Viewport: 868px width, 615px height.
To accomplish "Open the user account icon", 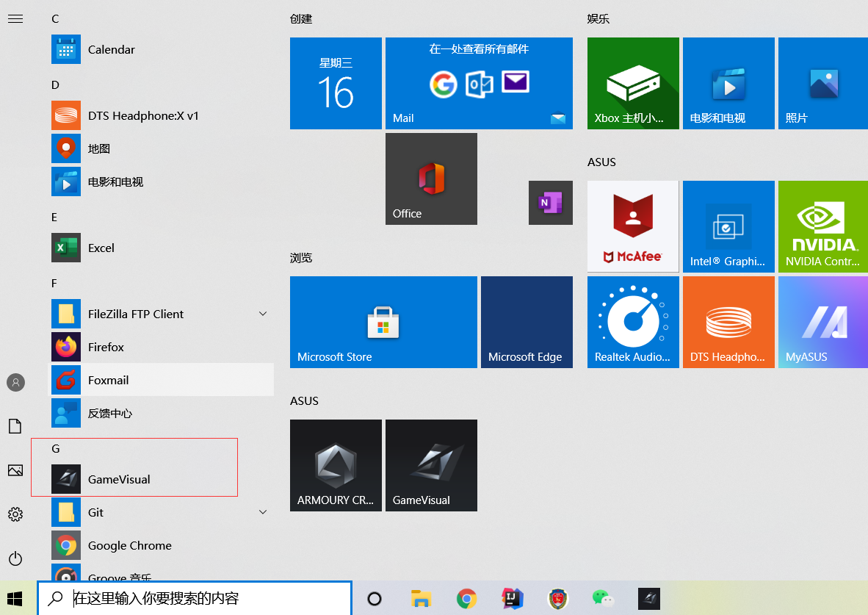I will tap(15, 382).
